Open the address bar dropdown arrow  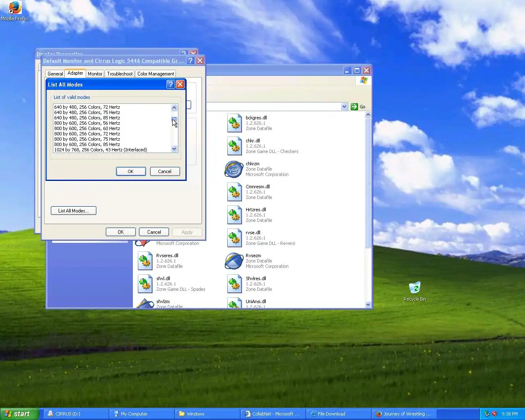(344, 107)
